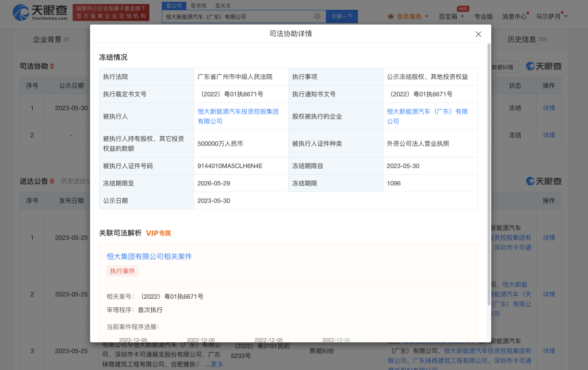Viewport: 588px width, 370px height.
Task: Click the 冻结情况 section heading
Action: (x=113, y=58)
